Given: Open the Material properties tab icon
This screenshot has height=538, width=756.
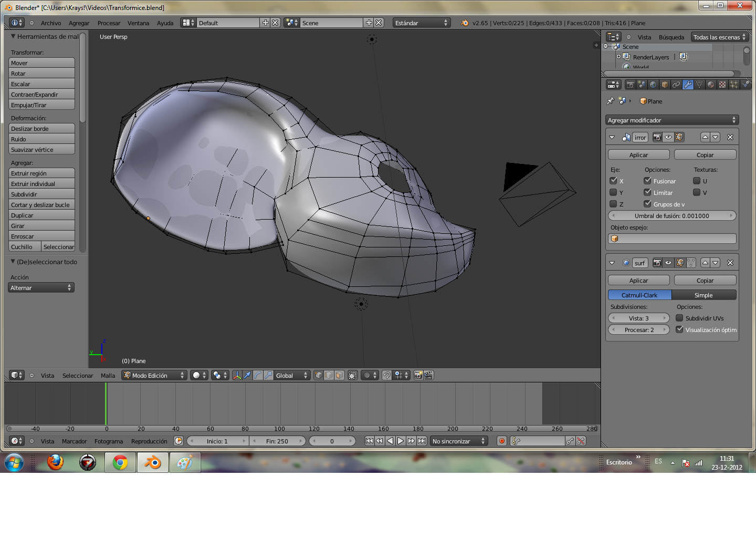Looking at the screenshot, I should click(x=711, y=85).
